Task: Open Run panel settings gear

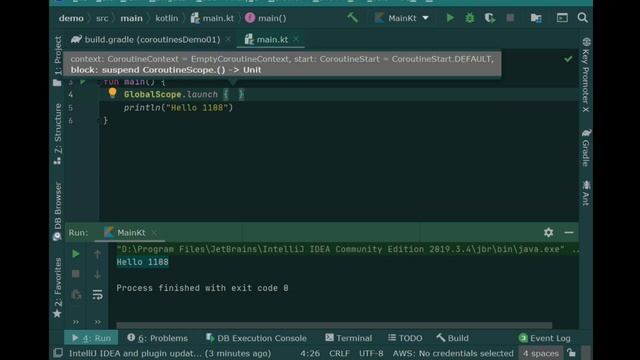Action: click(548, 233)
